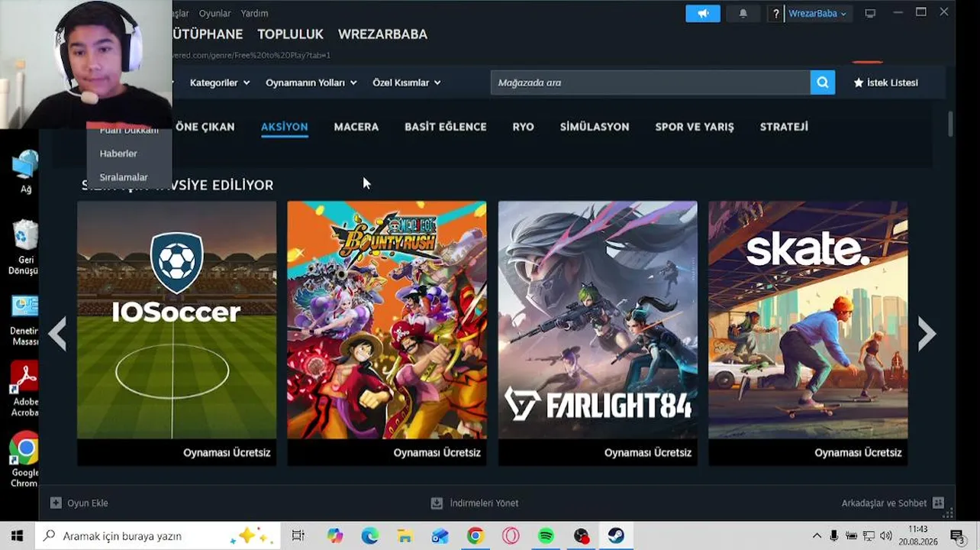Open the Adobe Acrobat desktop icon
The width and height of the screenshot is (980, 550).
click(x=25, y=390)
